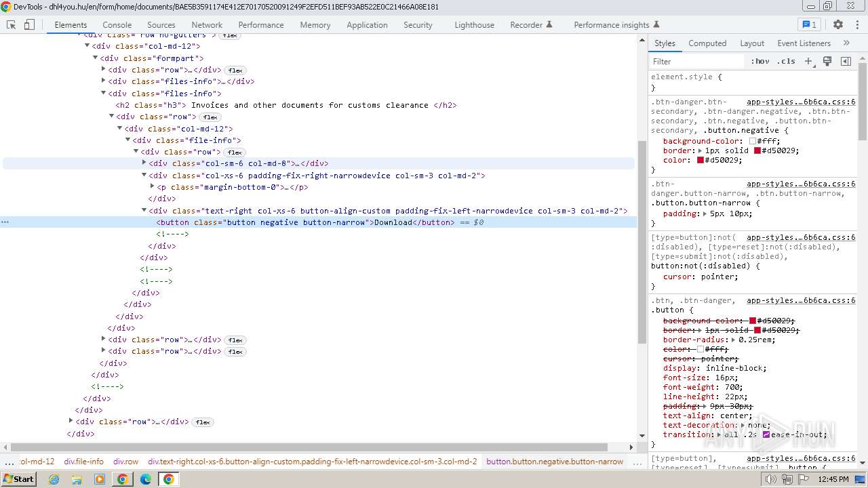Collapse the col-xs-6 padding-fix-right-narrowdevice div
The width and height of the screenshot is (868, 488).
[144, 176]
